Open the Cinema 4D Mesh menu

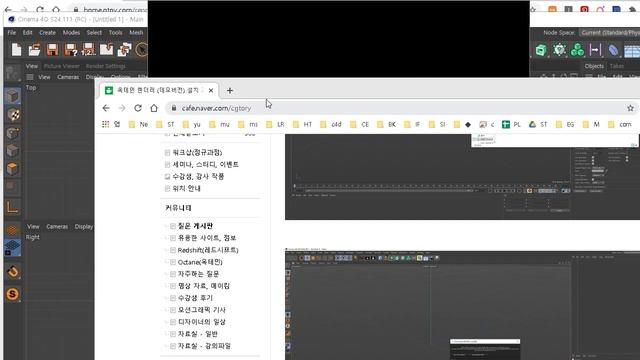click(x=136, y=33)
